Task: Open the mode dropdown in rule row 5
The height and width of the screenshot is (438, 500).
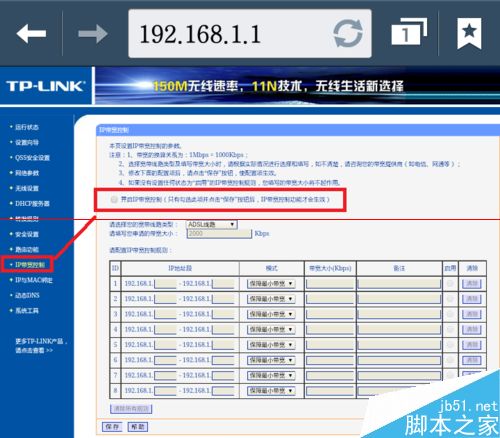Action: coord(271,345)
